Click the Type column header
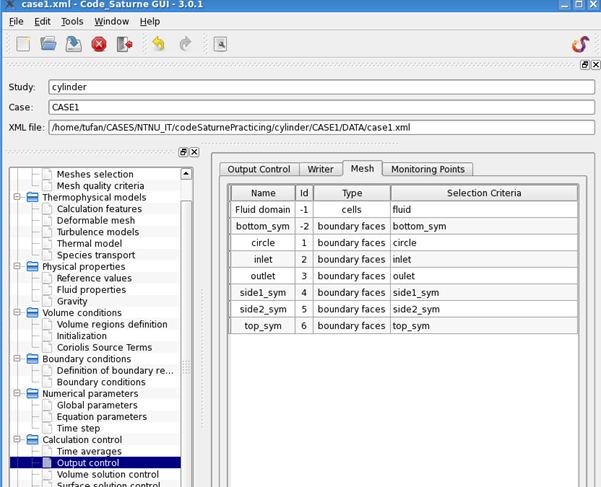 (352, 193)
